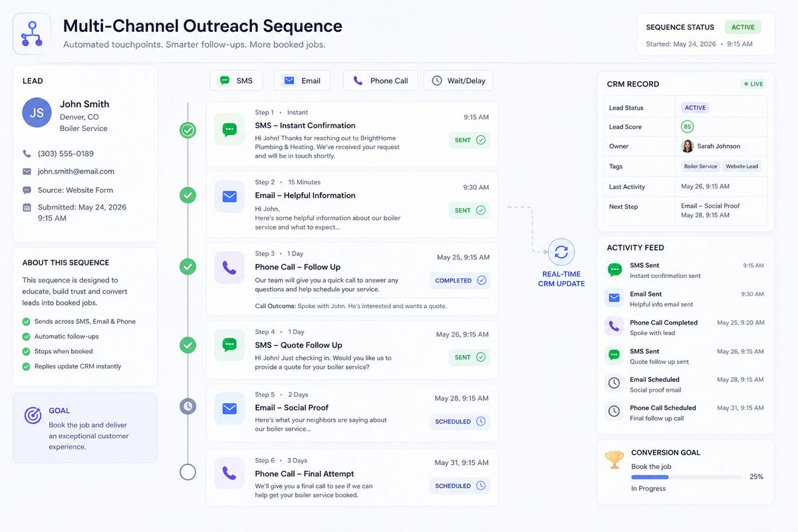Click the SCHEDULED badge on Step 5

pyautogui.click(x=460, y=422)
